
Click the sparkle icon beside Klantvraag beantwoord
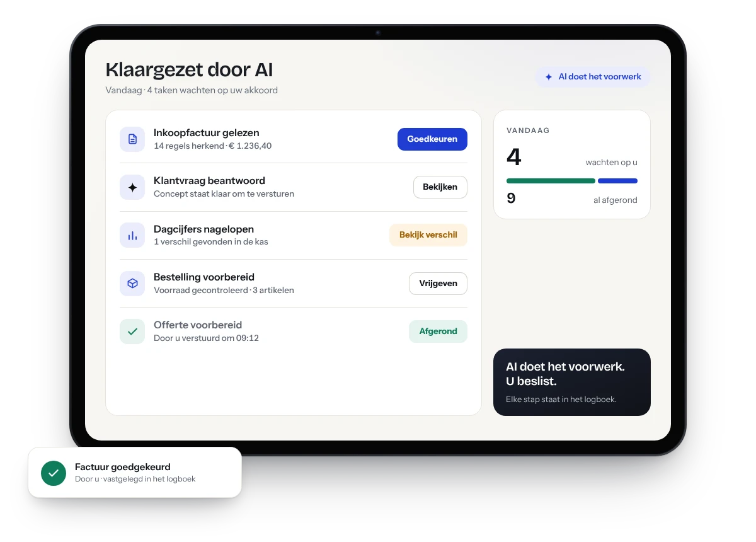132,187
